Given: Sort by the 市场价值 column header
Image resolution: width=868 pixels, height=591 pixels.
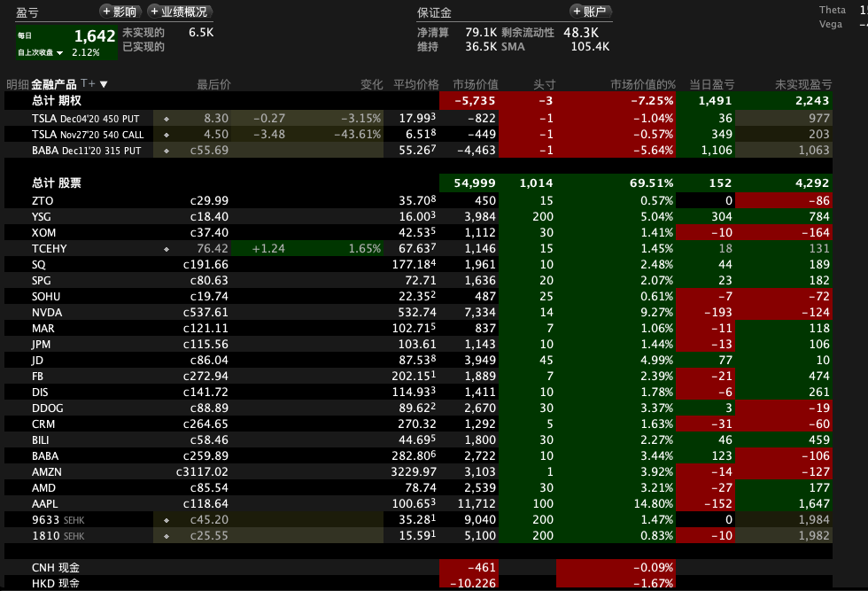Looking at the screenshot, I should pos(476,84).
